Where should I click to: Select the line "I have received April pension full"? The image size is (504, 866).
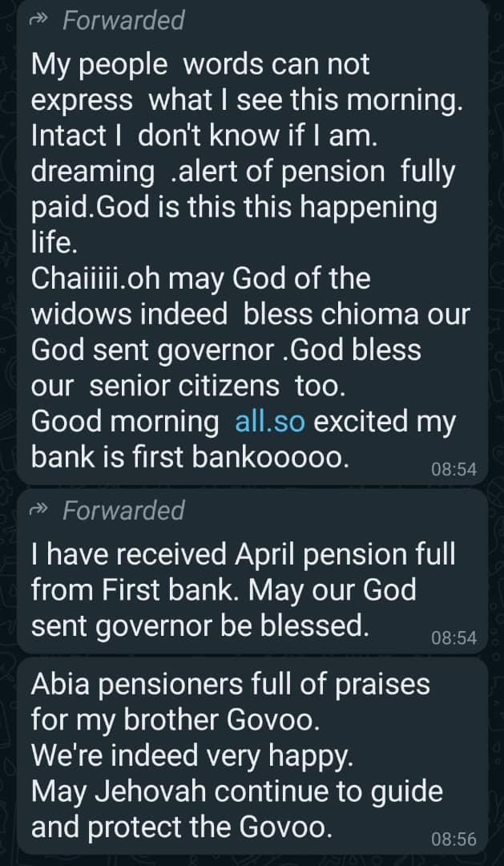point(243,554)
